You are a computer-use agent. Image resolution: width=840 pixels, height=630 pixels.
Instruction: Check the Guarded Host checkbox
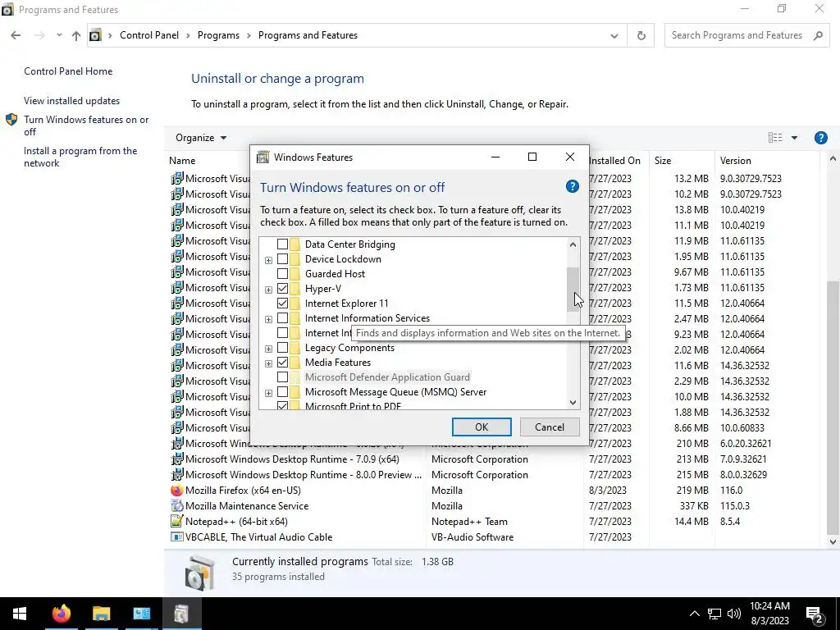point(282,274)
